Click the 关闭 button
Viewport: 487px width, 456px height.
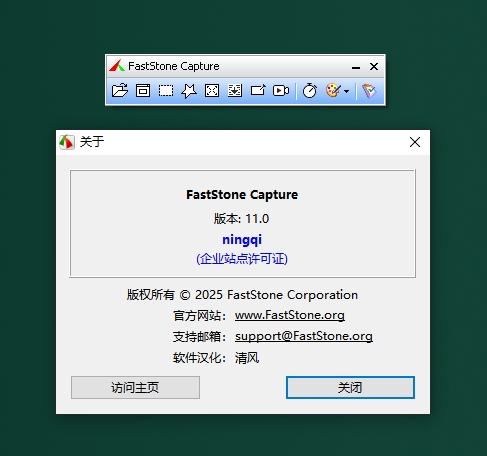[x=350, y=387]
